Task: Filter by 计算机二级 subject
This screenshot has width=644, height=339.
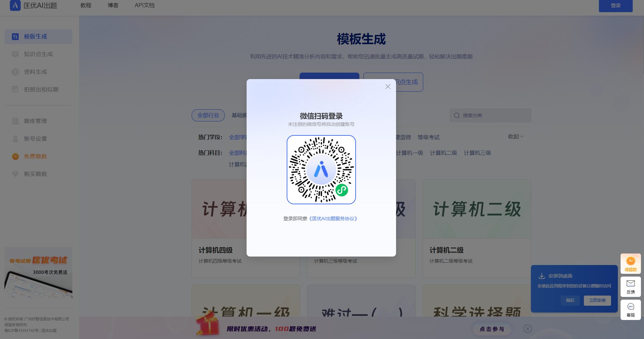Action: coord(443,153)
